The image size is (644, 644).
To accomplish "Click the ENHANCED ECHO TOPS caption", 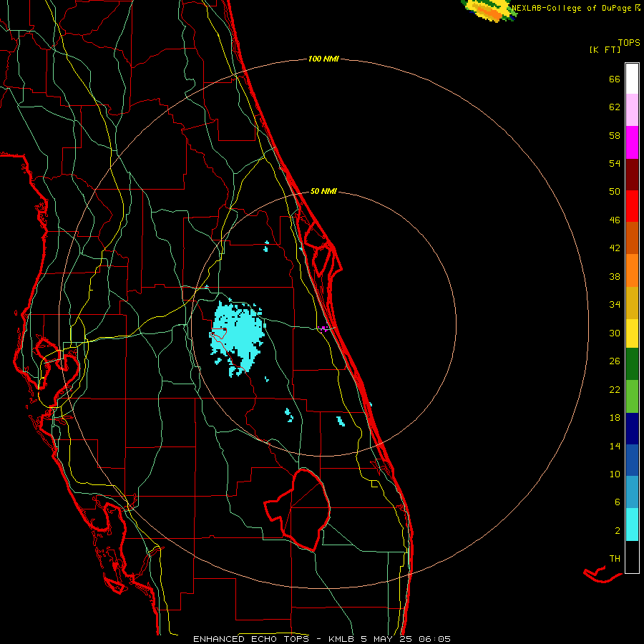I will click(251, 639).
